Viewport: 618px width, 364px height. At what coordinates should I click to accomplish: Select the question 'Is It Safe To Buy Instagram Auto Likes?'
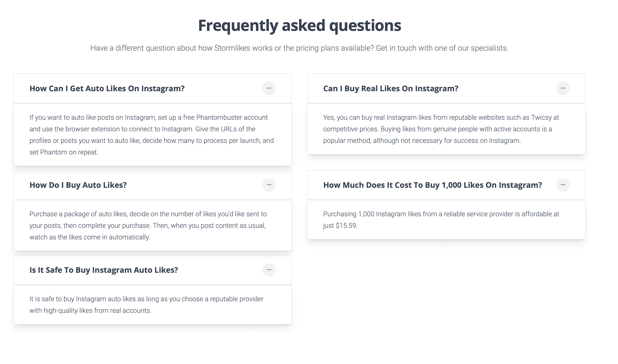pyautogui.click(x=104, y=270)
